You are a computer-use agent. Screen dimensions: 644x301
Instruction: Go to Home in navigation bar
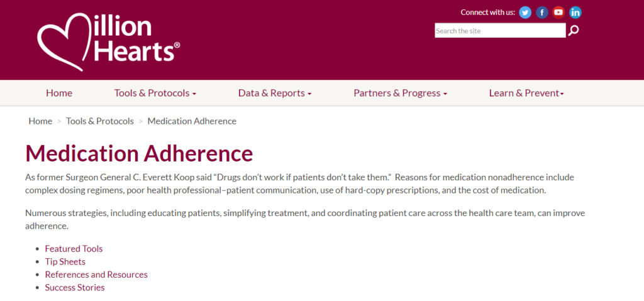click(x=59, y=93)
